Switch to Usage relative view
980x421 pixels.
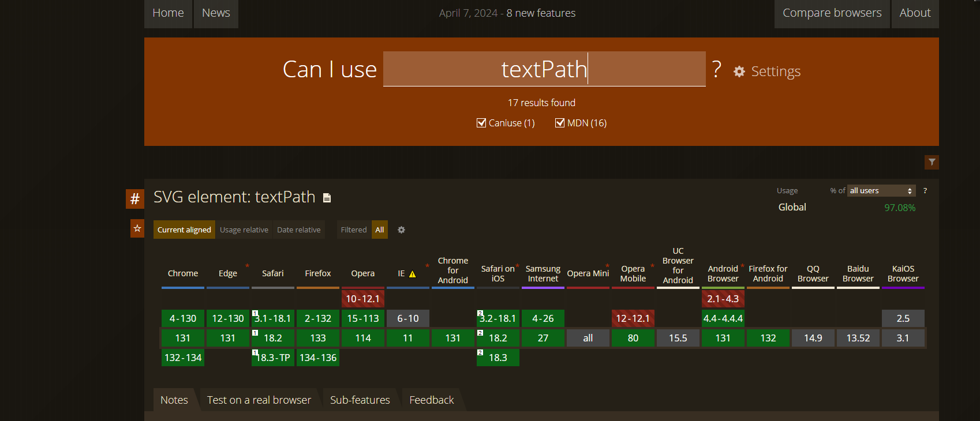pos(244,230)
